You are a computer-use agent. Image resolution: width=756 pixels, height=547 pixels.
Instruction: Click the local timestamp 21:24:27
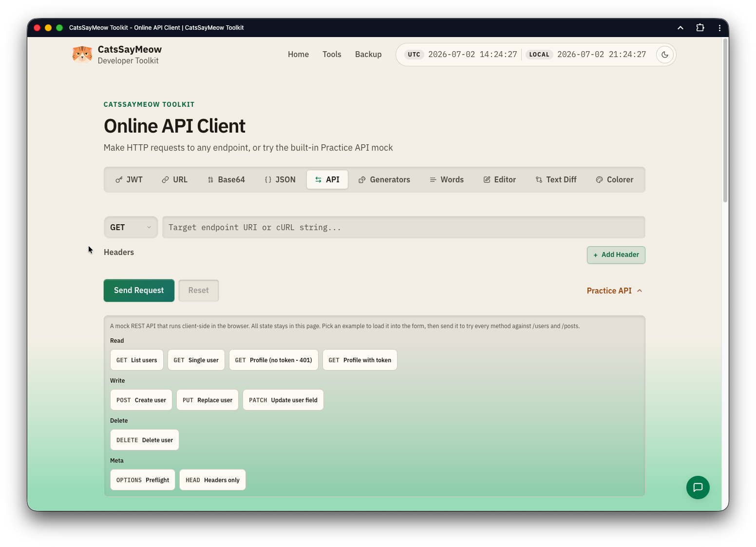602,55
